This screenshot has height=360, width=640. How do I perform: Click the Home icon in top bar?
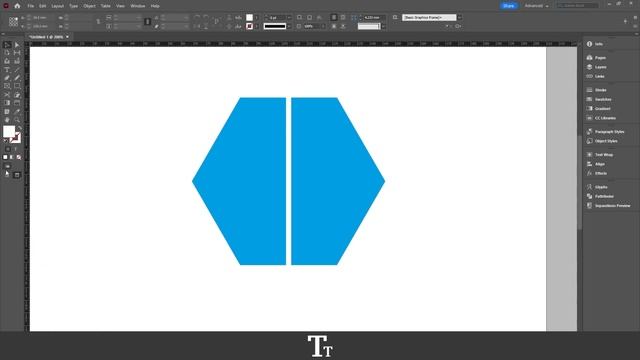(17, 6)
